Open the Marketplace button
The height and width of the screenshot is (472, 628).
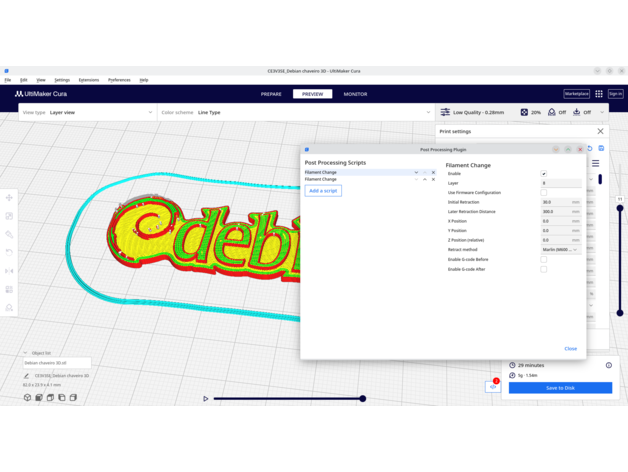click(577, 94)
